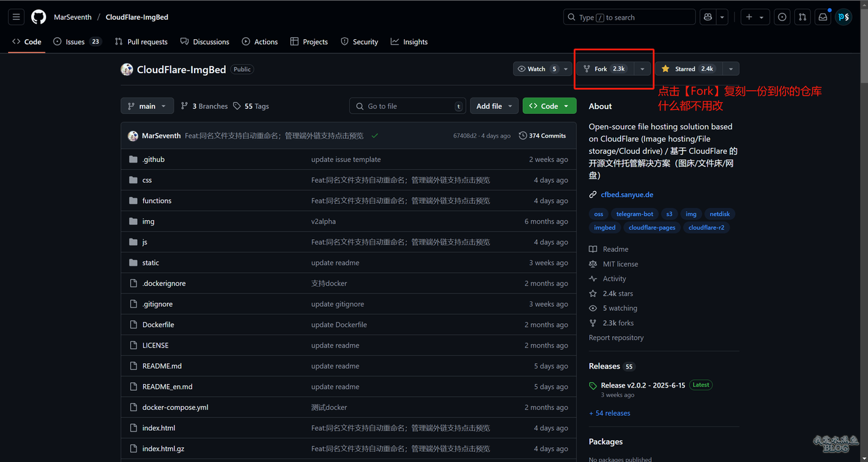Click the Readme book icon in About
868x462 pixels.
[593, 249]
